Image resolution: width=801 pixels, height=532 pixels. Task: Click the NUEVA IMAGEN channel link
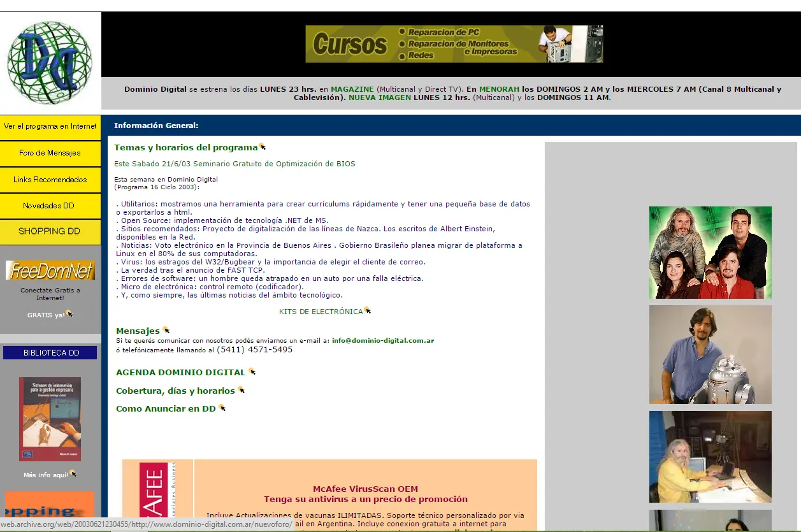[380, 97]
